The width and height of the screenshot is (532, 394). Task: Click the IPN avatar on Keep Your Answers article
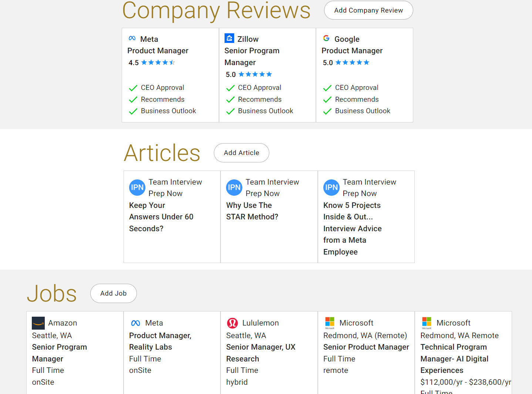click(x=137, y=188)
